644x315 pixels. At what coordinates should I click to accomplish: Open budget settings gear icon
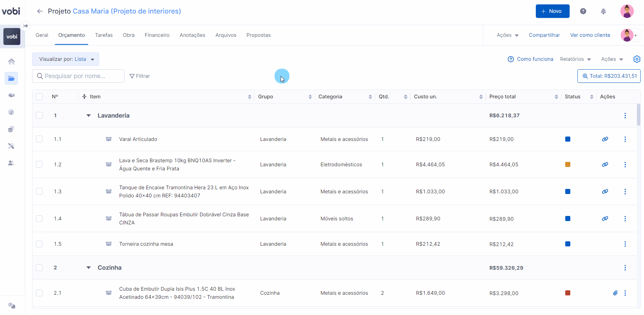pos(637,59)
